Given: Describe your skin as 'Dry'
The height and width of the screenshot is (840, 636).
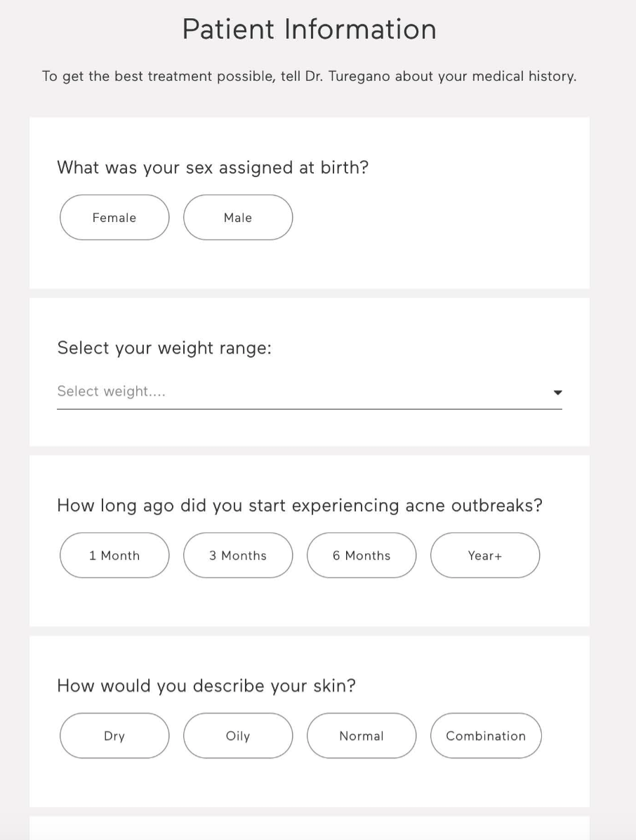Looking at the screenshot, I should (x=114, y=735).
